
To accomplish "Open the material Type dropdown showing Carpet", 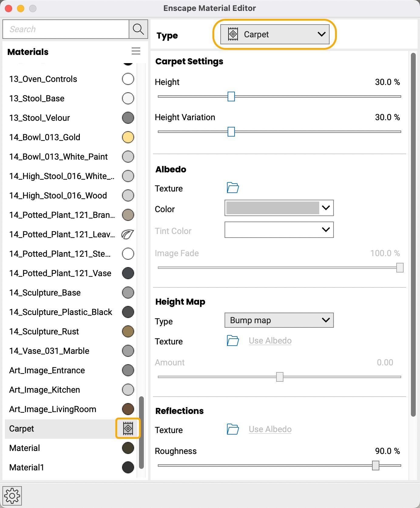I will (x=275, y=34).
